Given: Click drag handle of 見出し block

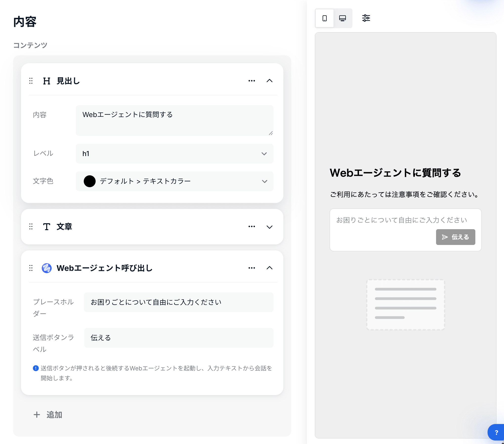Looking at the screenshot, I should pyautogui.click(x=31, y=81).
